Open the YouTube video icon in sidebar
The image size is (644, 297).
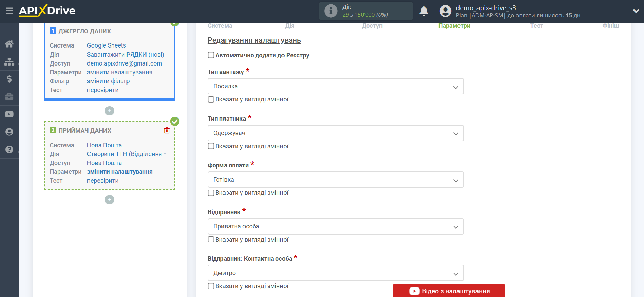[9, 114]
